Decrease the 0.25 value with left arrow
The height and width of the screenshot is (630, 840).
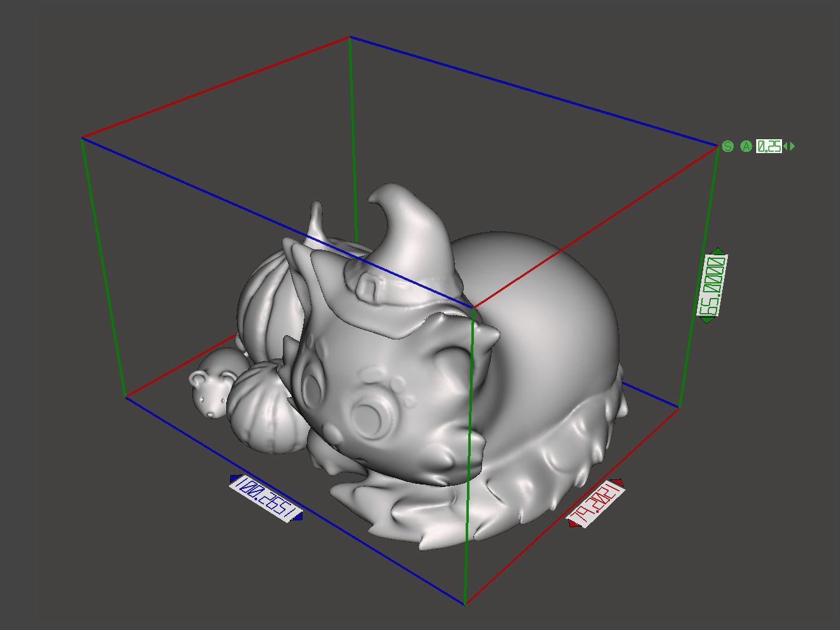(x=785, y=146)
